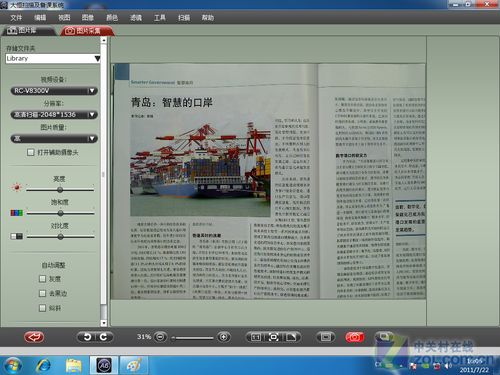Rotate image clockwise
The image size is (500, 375).
coord(104,337)
